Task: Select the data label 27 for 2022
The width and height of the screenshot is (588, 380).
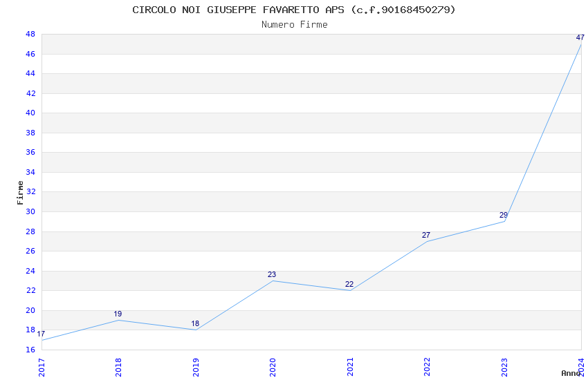Action: (x=426, y=235)
